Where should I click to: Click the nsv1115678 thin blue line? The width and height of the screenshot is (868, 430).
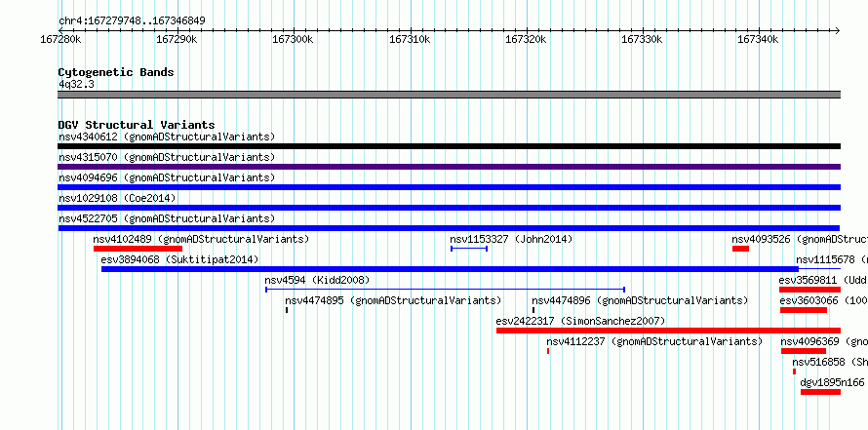coord(819,269)
